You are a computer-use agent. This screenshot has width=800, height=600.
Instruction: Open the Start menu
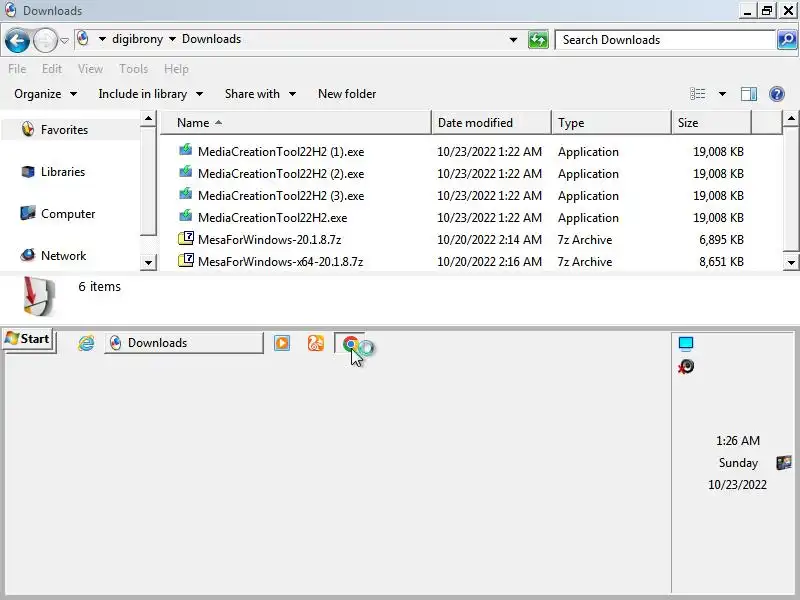pos(29,339)
